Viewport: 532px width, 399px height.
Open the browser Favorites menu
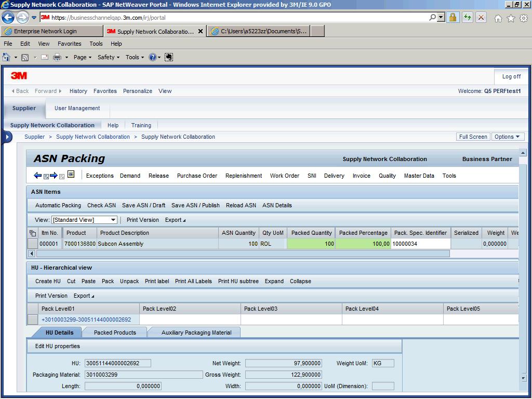click(x=70, y=44)
